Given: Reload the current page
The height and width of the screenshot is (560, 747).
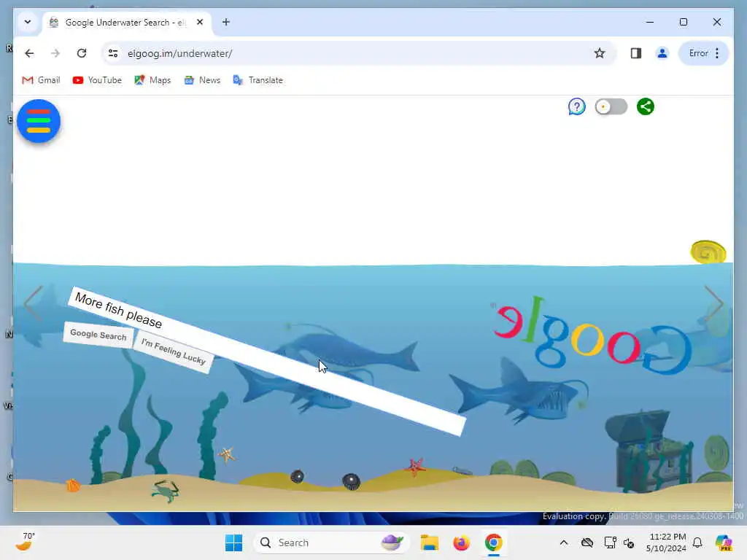Looking at the screenshot, I should (82, 53).
